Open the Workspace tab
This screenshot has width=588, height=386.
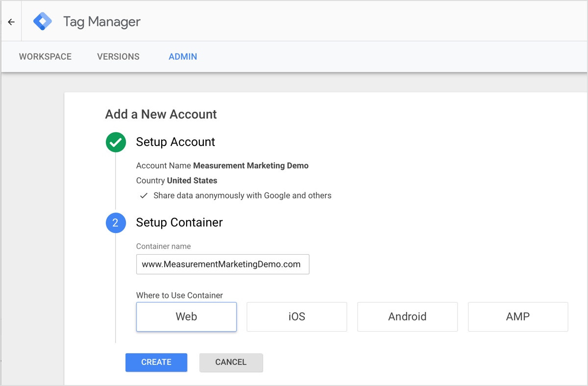[x=45, y=57]
